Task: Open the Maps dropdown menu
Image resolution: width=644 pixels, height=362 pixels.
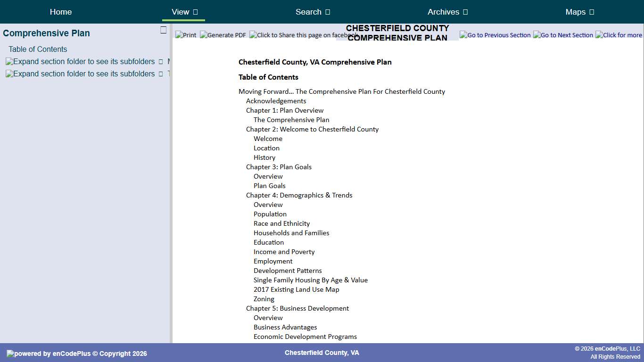Action: click(579, 12)
